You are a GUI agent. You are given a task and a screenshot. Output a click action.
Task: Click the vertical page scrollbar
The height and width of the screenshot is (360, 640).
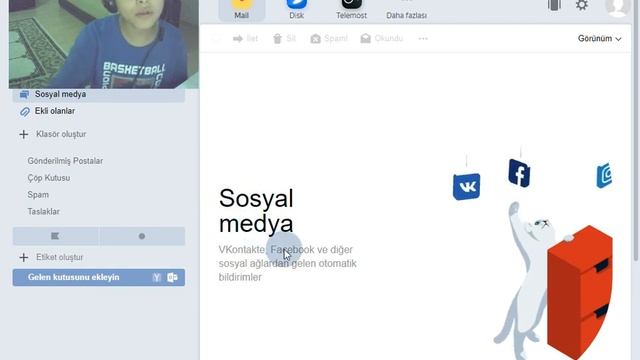(x=636, y=131)
